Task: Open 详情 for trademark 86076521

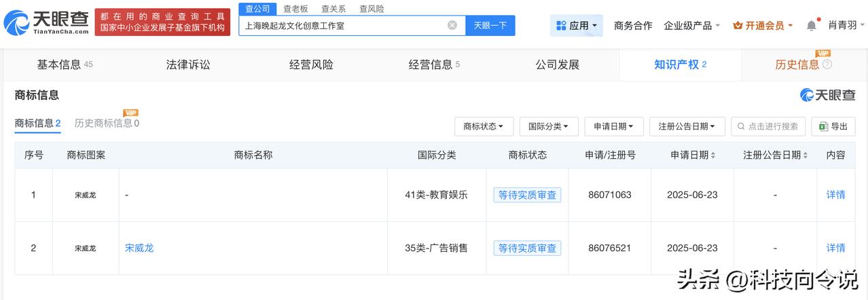Action: 835,248
